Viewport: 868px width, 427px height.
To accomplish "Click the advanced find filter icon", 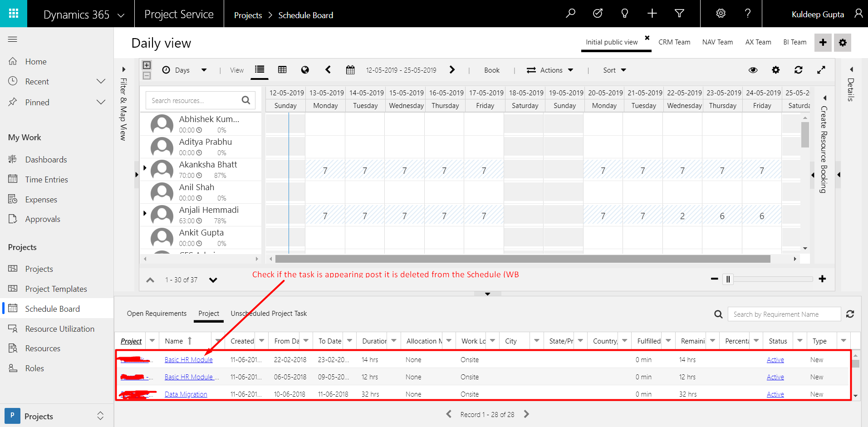I will point(679,14).
